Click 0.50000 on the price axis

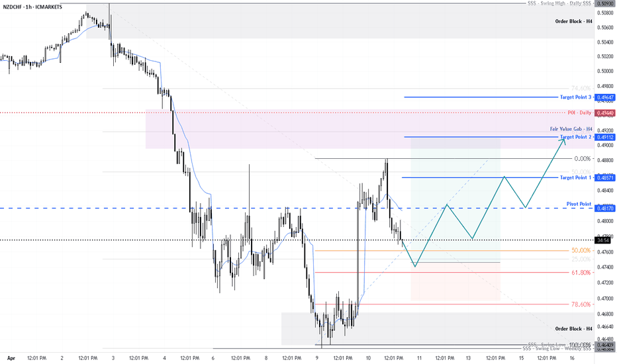coord(605,71)
